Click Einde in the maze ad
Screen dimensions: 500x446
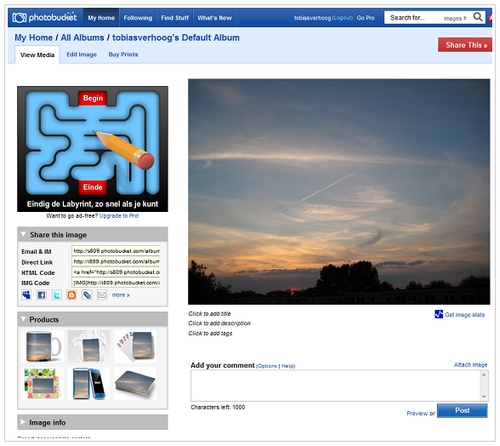[93, 187]
